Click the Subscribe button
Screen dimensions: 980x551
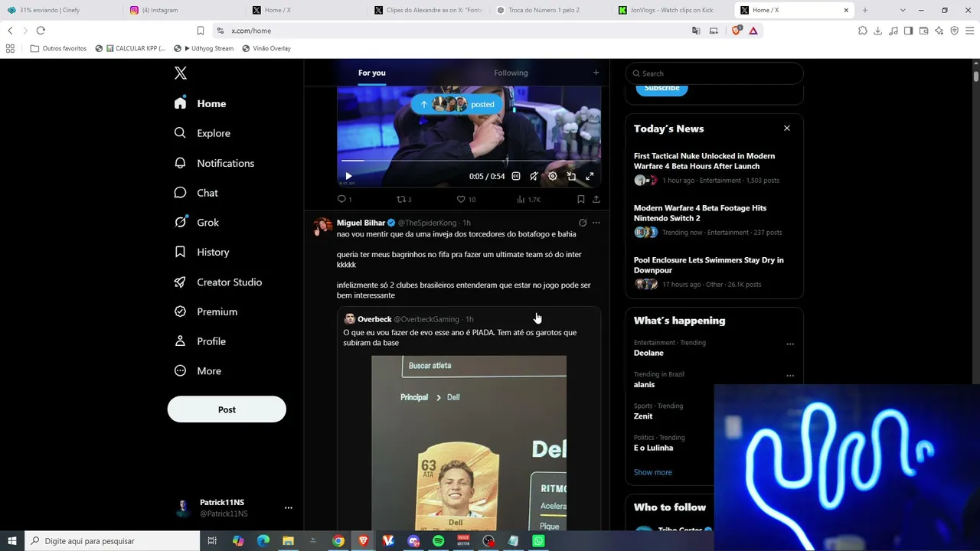[x=662, y=88]
